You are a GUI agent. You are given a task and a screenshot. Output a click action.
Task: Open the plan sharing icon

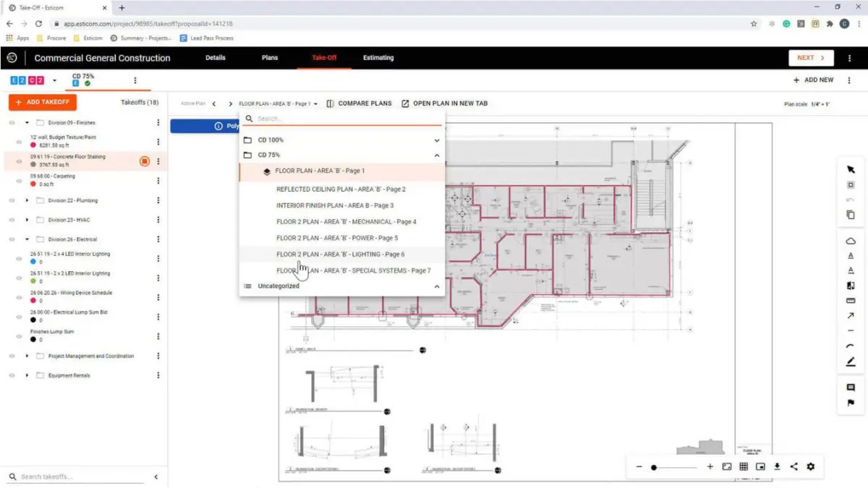pyautogui.click(x=794, y=467)
